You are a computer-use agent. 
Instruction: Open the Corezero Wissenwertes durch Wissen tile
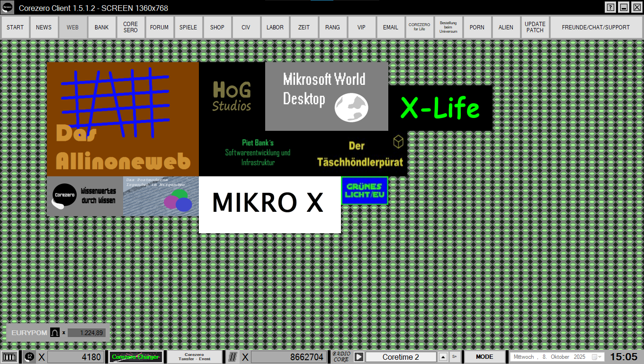coord(85,196)
